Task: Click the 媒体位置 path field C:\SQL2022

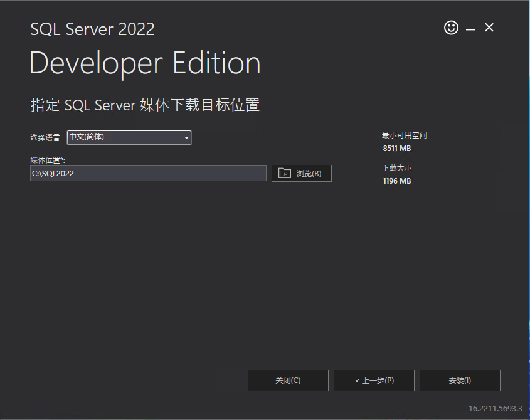Action: (x=148, y=174)
